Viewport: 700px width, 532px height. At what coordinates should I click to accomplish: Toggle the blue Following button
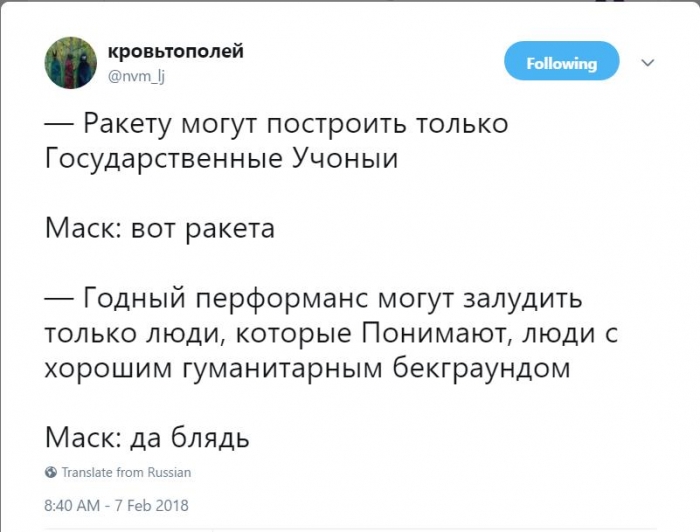pyautogui.click(x=562, y=61)
